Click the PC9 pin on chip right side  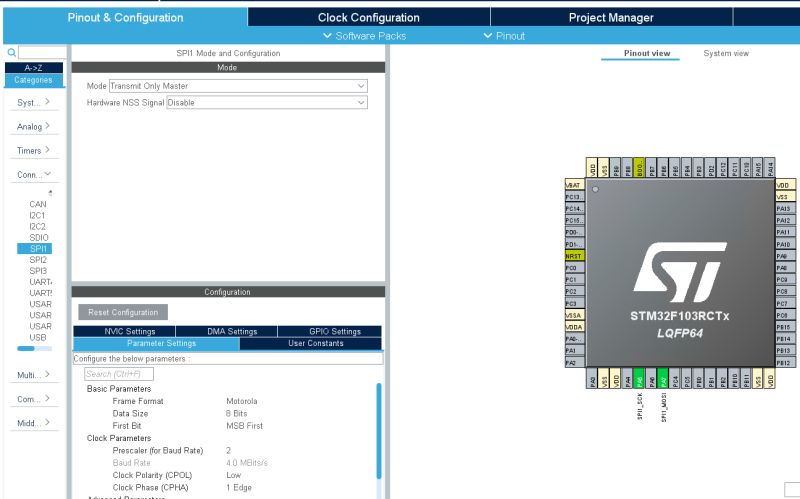785,280
